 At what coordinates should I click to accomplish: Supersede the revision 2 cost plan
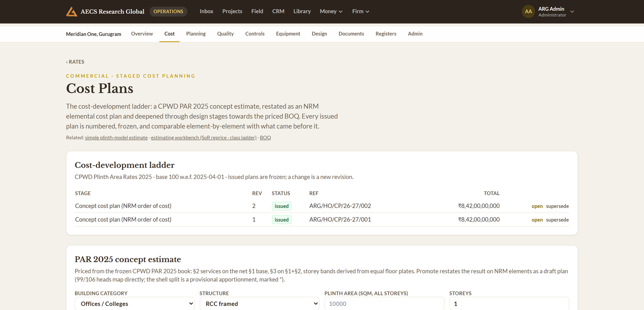(557, 206)
